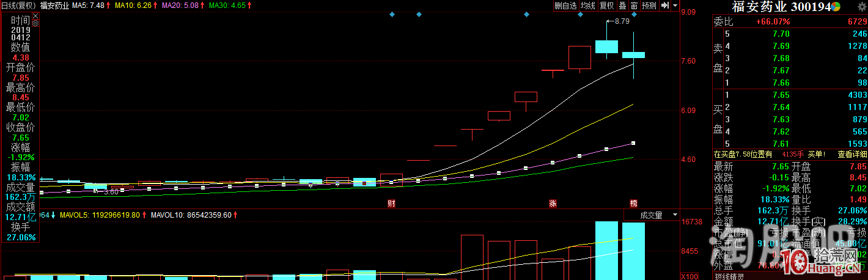The height and width of the screenshot is (280, 868).
Task: Select buy level 5 price 7.61
Action: pos(781,144)
